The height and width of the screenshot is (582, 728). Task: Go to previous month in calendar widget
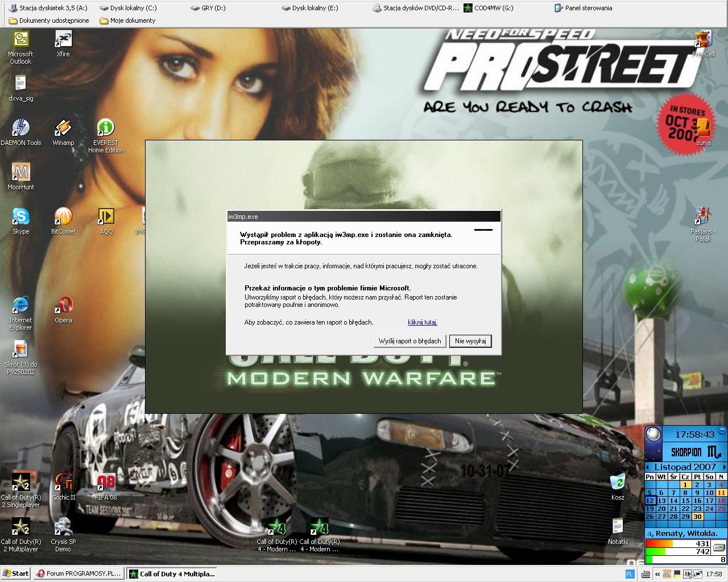tap(648, 467)
